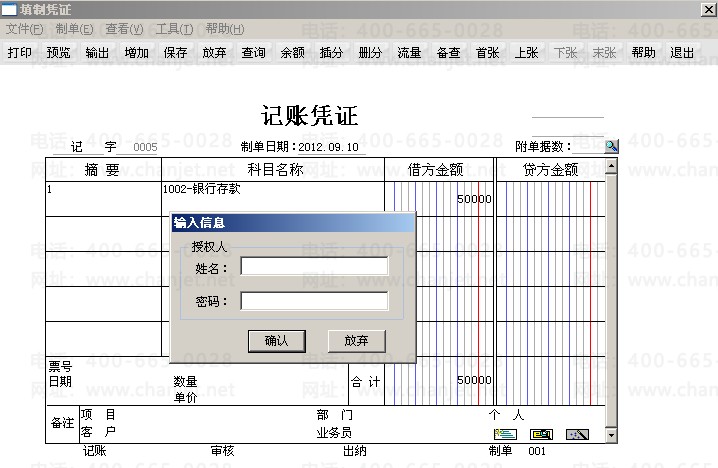Click the 备查 toolbar button

pos(448,53)
